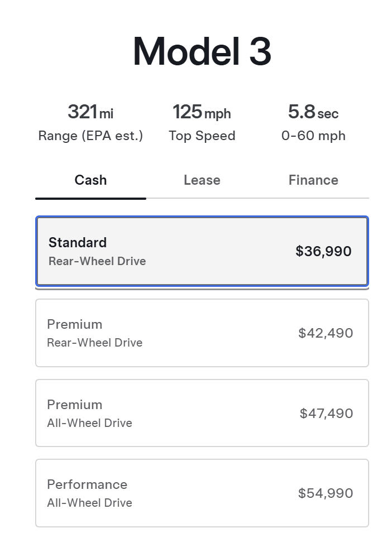Viewport: 392px width, 538px height.
Task: Click the $36,990 price
Action: 323,251
